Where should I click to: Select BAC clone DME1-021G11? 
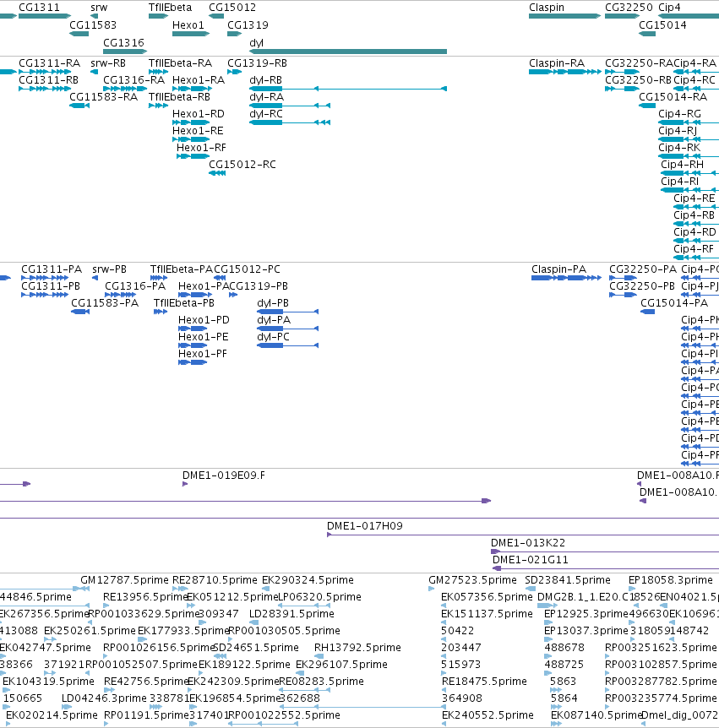pos(606,568)
